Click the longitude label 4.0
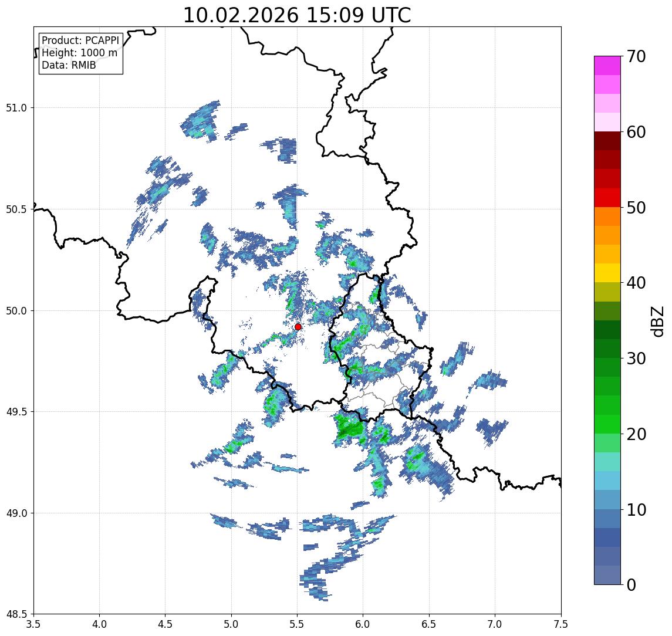This screenshot has width=672, height=636. (x=99, y=624)
